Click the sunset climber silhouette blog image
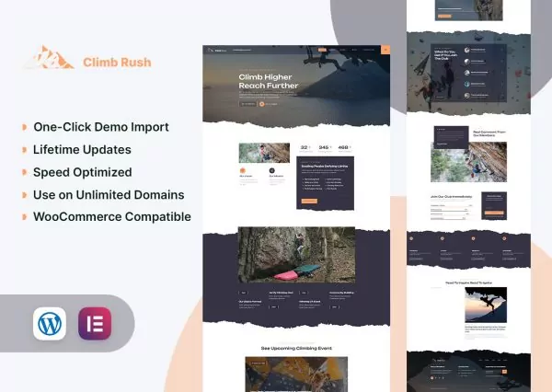552x392 pixels. tap(486, 305)
